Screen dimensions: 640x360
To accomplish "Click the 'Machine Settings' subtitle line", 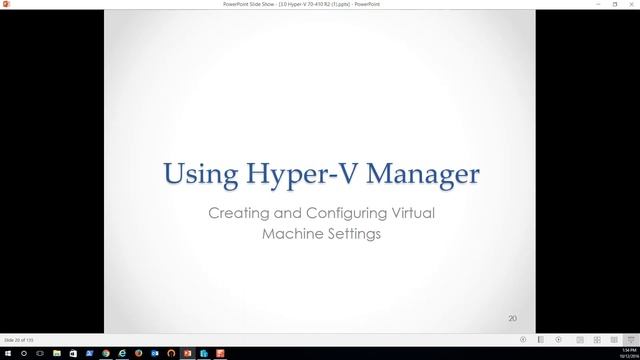I will coord(321,234).
